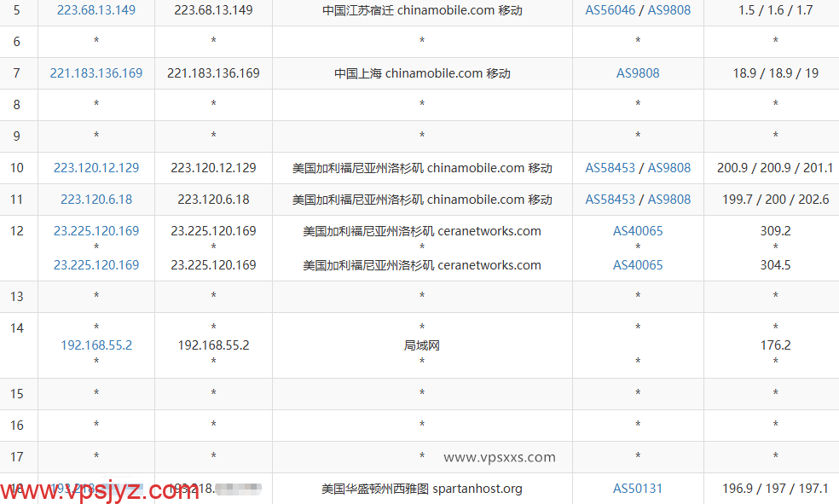Open the 223.120.6.18 IP link on hop 11
The width and height of the screenshot is (839, 504).
[95, 199]
